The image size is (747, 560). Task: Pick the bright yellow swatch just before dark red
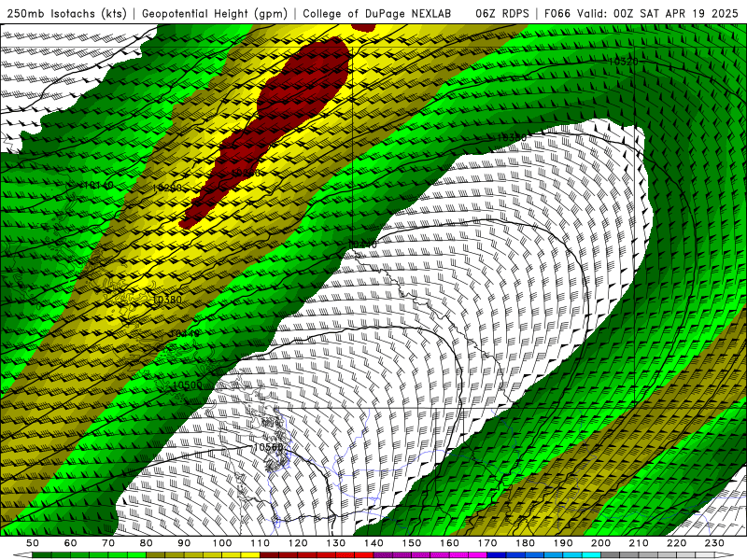pyautogui.click(x=250, y=554)
